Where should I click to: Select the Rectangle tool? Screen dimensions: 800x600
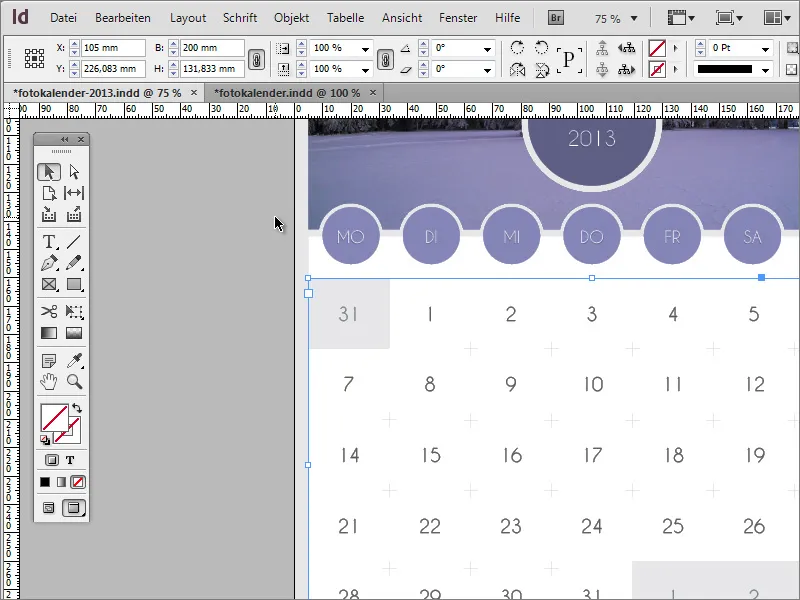click(x=74, y=284)
